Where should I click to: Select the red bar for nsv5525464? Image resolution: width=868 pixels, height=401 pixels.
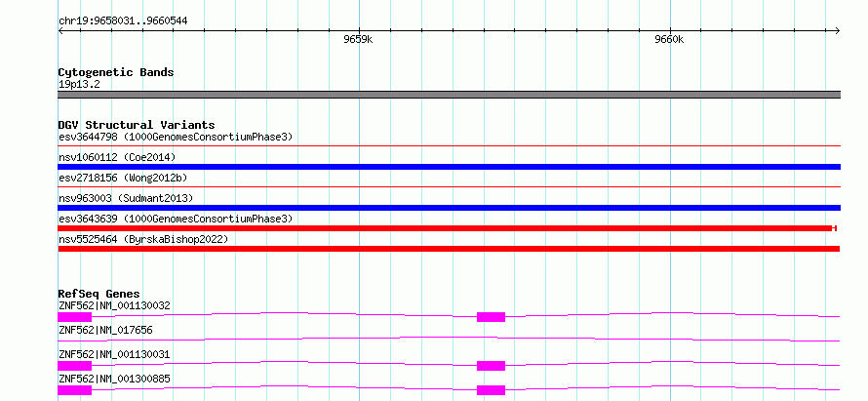[449, 249]
